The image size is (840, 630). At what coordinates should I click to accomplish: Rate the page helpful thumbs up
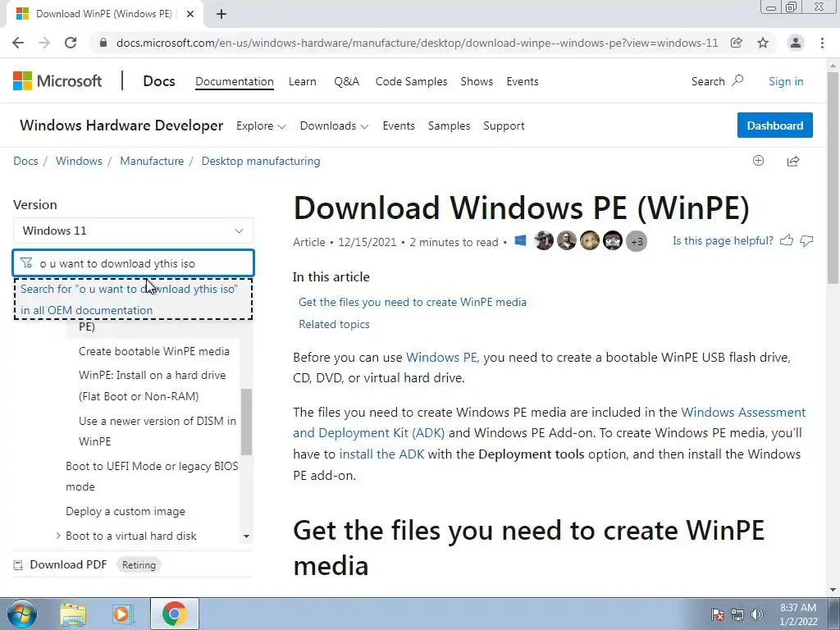787,240
